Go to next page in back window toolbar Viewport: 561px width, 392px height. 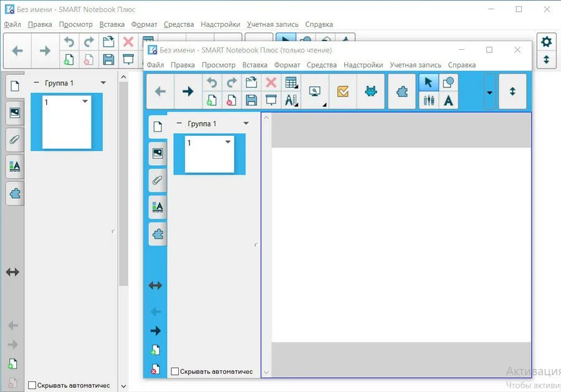[45, 50]
